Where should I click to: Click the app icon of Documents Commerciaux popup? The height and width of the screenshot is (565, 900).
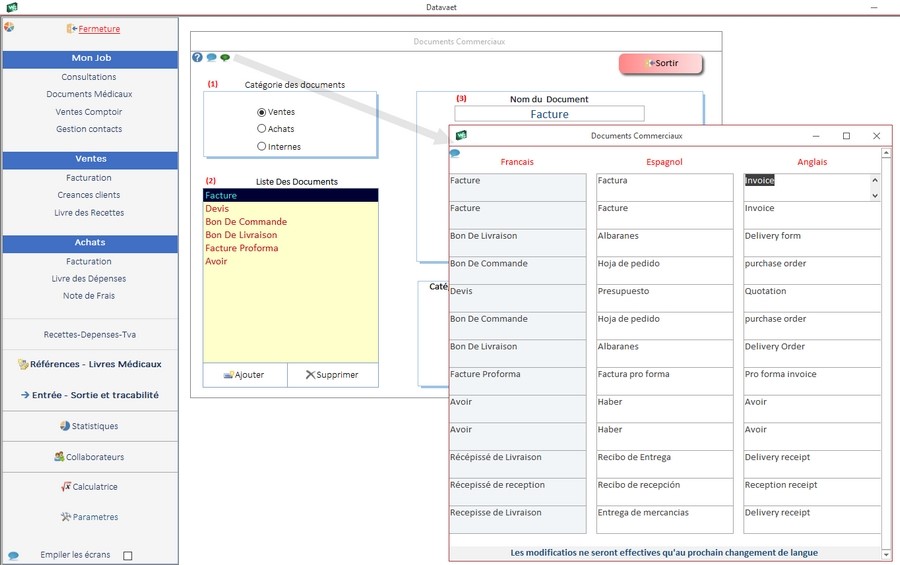461,136
